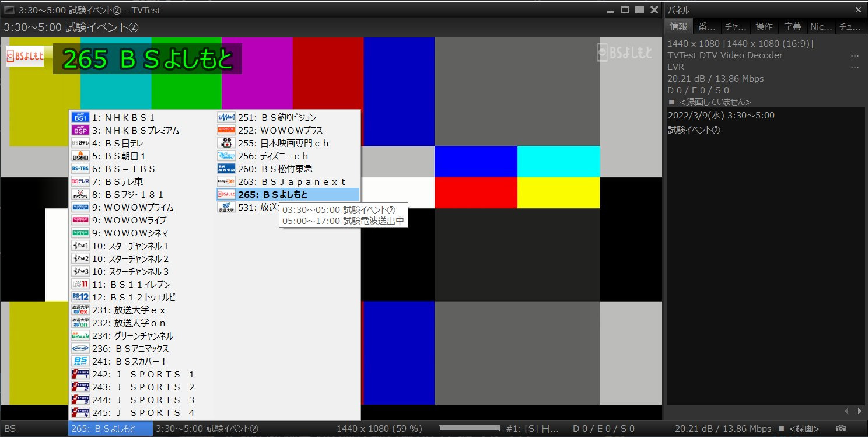The image size is (868, 437).
Task: Open decoder properties via TVTest DTV Video Decoder's ... button
Action: click(855, 55)
